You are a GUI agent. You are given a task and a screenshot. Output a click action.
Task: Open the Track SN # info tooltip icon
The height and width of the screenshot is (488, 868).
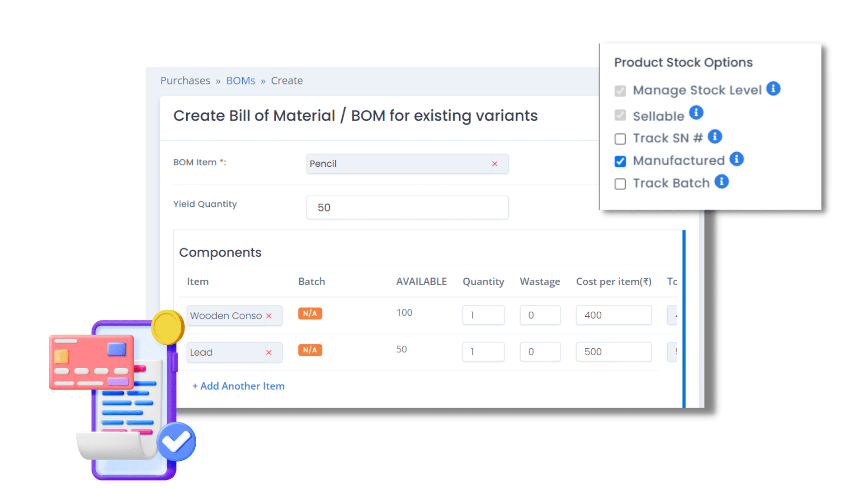pos(715,136)
